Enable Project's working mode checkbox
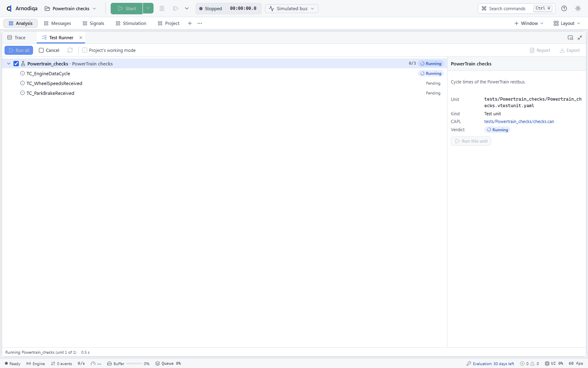The width and height of the screenshot is (588, 368). [85, 50]
